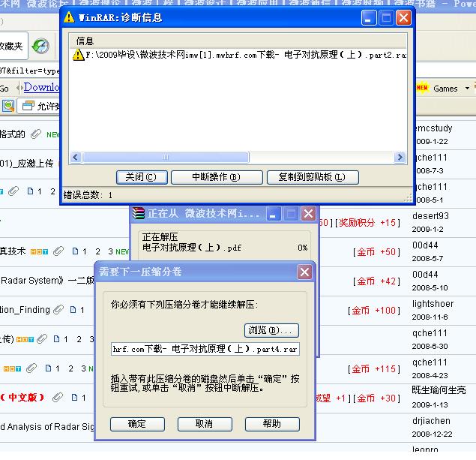Viewport: 476px width, 460px height.
Task: Click the Download link in browser toolbar
Action: pyautogui.click(x=41, y=87)
